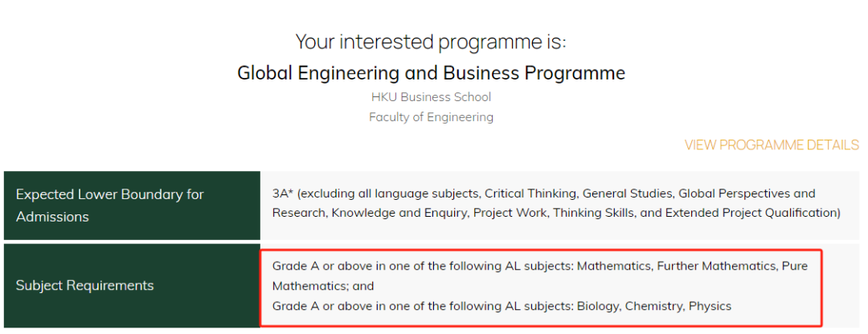Open the VIEW PROGRAMME DETAILS link

click(x=772, y=145)
